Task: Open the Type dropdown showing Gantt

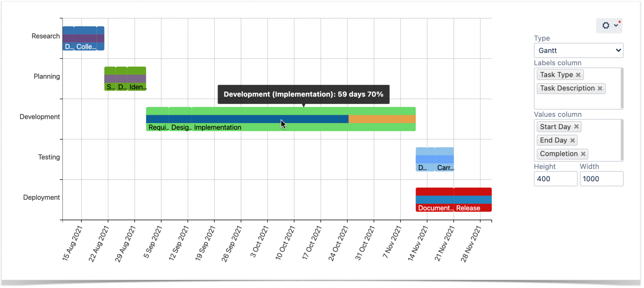Action: (579, 50)
